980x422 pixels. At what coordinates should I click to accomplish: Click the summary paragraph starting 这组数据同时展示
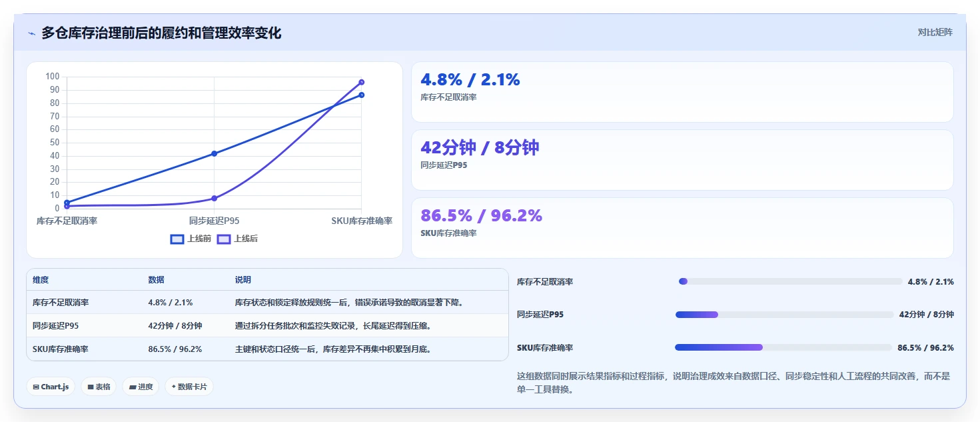click(x=734, y=383)
